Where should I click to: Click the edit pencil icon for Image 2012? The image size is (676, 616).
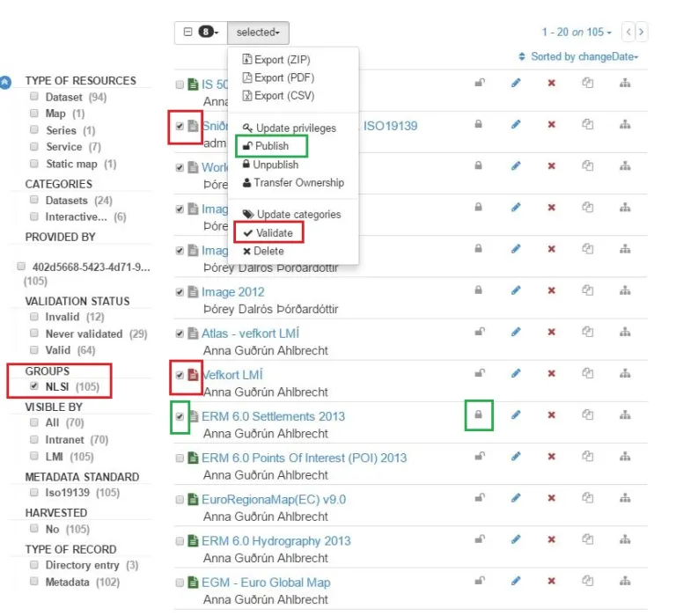(x=516, y=290)
